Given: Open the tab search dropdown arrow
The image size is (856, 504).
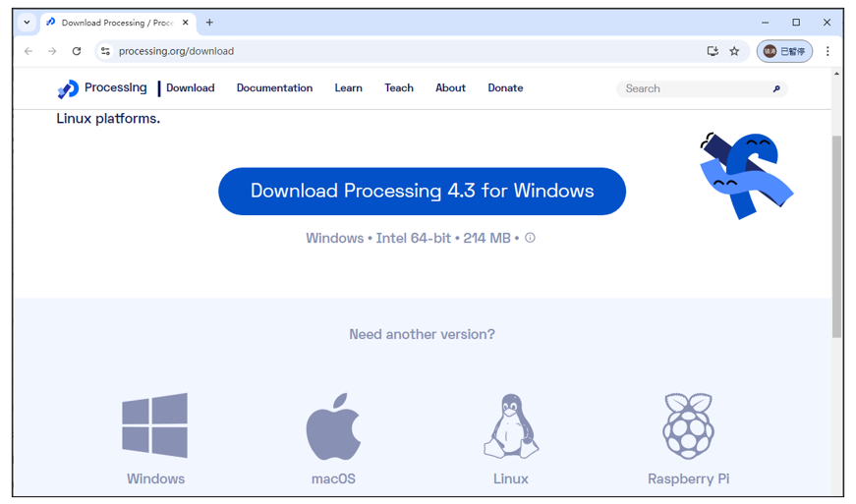Looking at the screenshot, I should point(27,23).
